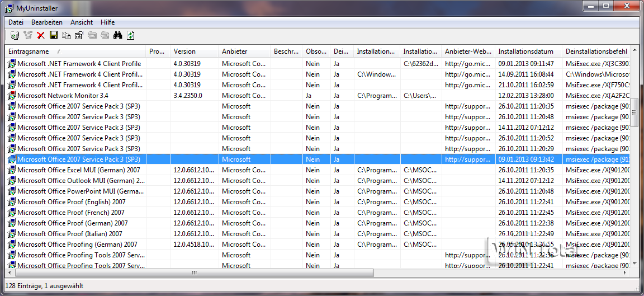The width and height of the screenshot is (644, 296).
Task: Open the Datei menu
Action: [16, 22]
